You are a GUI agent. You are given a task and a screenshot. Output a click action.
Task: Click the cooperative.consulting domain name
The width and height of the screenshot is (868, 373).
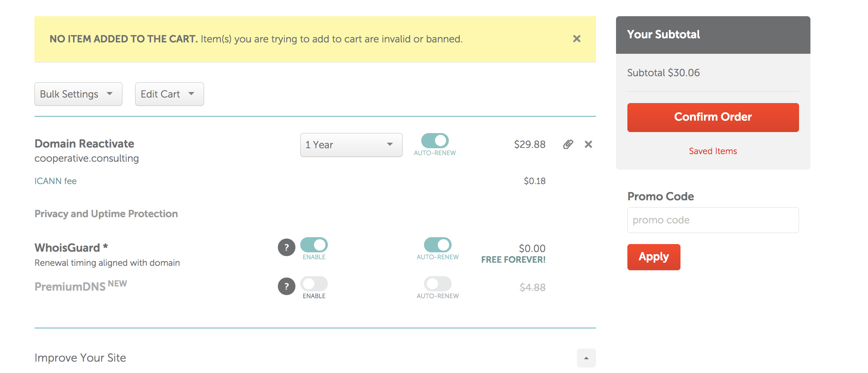click(87, 158)
